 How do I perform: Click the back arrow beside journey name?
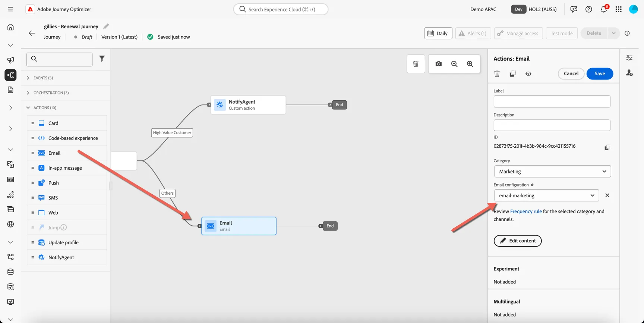coord(32,33)
